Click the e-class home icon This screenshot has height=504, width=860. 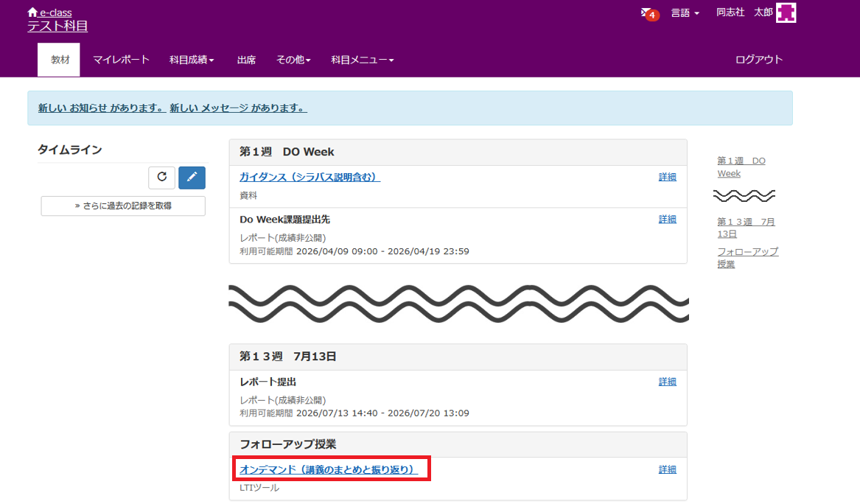click(x=32, y=12)
